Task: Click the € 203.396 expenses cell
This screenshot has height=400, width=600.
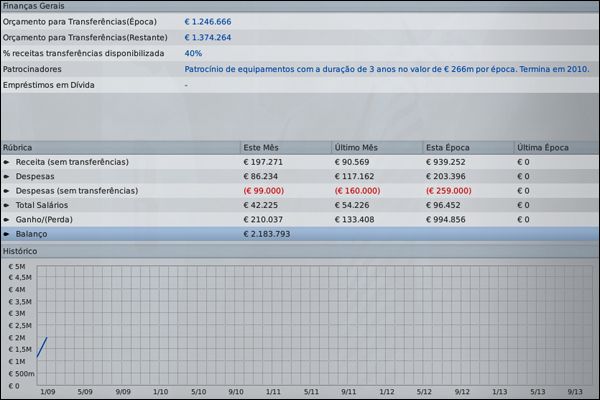Action: (x=446, y=176)
